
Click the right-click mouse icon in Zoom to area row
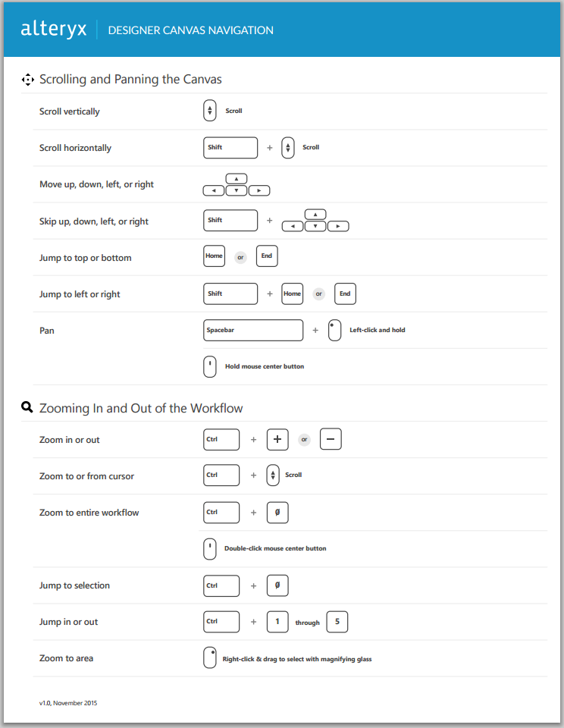click(210, 658)
